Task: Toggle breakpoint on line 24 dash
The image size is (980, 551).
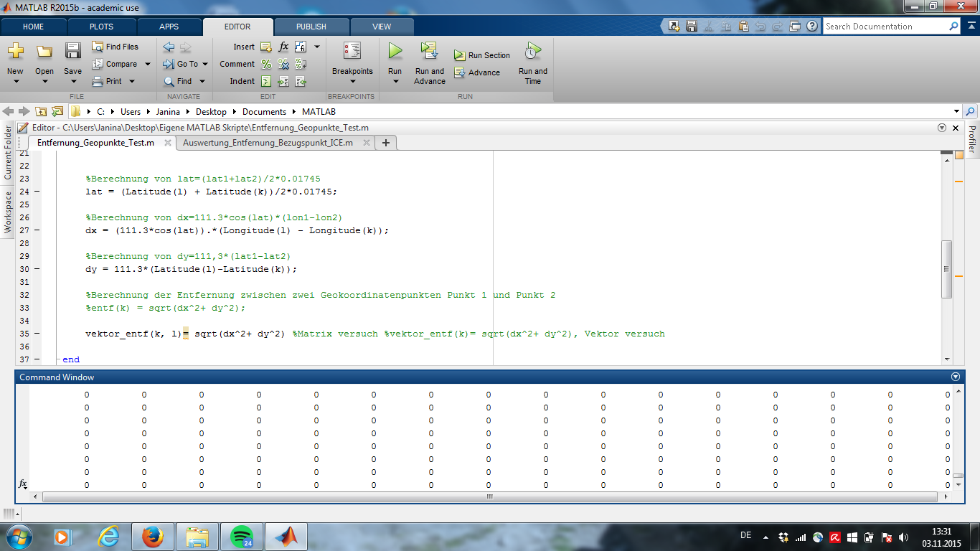Action: pos(37,192)
